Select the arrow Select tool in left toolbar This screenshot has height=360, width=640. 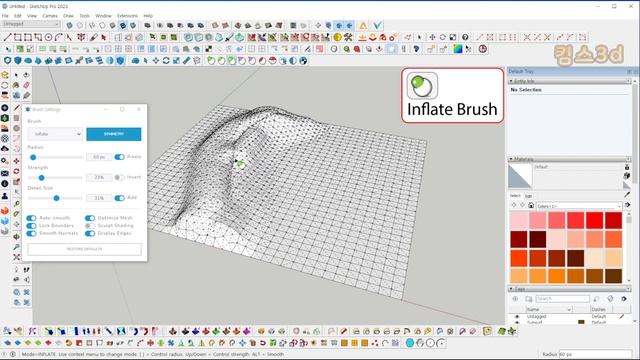(16, 75)
